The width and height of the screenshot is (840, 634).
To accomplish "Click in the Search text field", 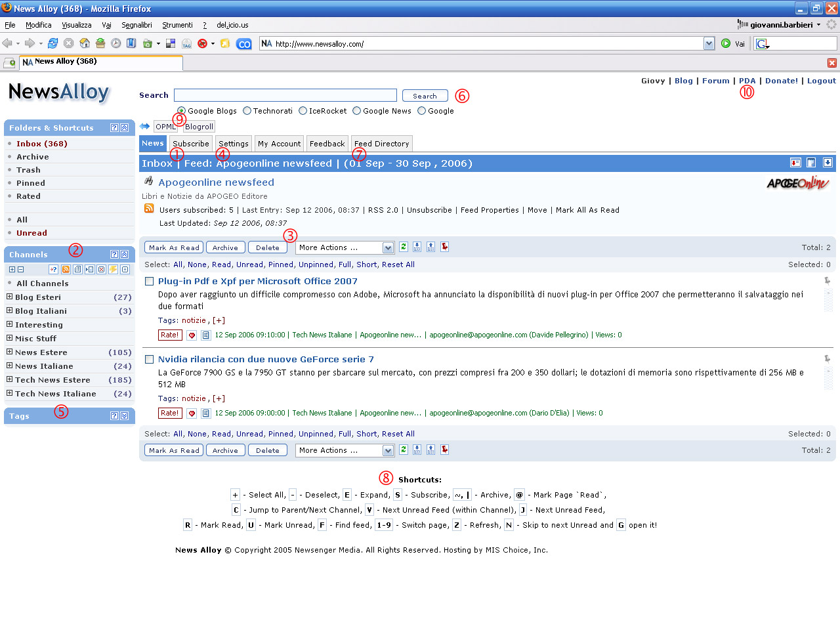I will (x=285, y=95).
